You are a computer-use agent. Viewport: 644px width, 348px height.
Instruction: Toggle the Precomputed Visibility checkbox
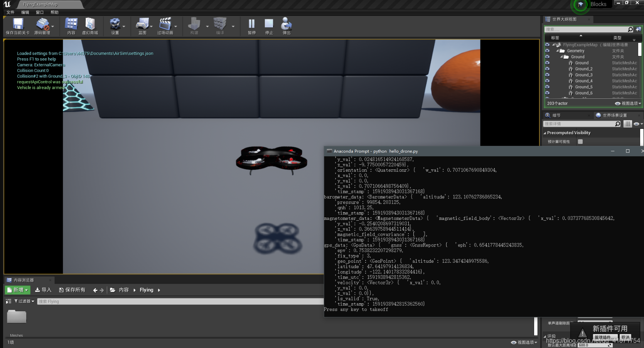pos(580,142)
